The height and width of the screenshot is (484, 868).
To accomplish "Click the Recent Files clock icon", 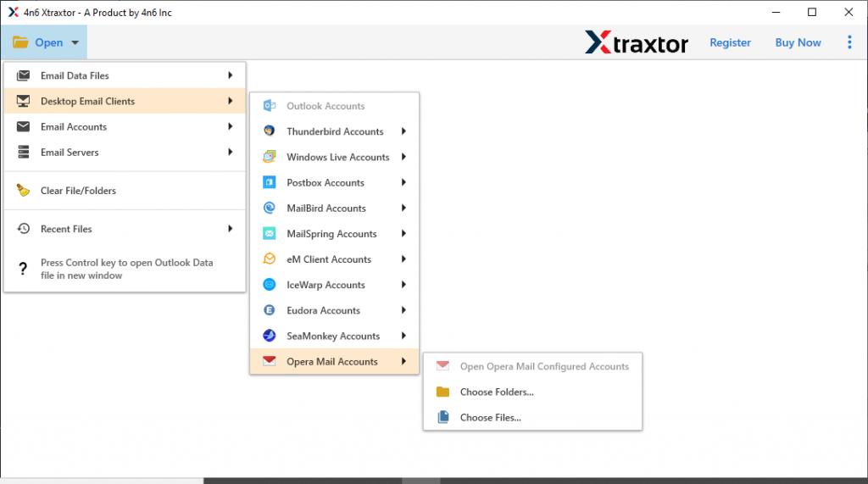I will pyautogui.click(x=23, y=228).
